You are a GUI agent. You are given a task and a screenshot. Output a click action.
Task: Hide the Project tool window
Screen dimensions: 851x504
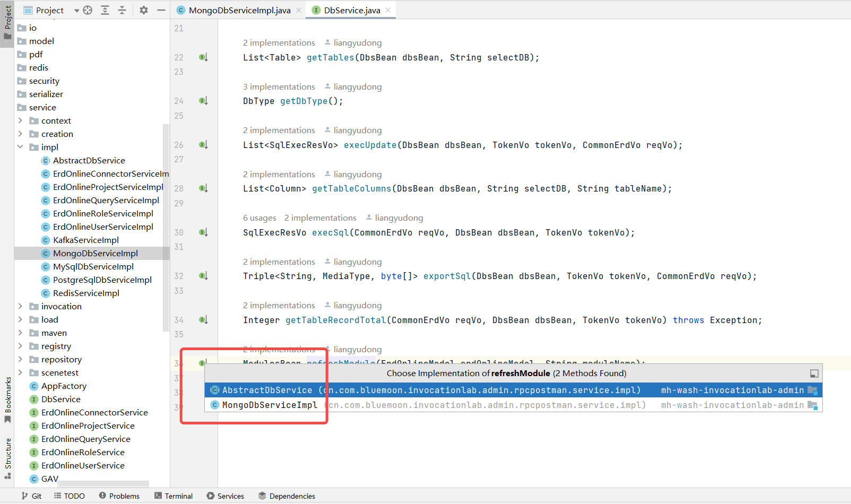click(x=161, y=10)
